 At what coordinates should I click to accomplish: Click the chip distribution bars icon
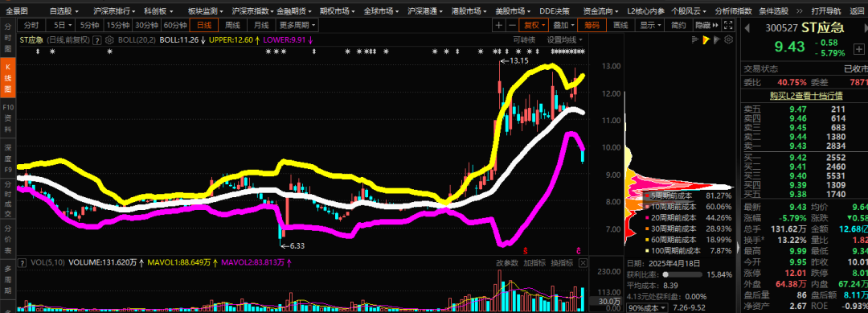696,40
